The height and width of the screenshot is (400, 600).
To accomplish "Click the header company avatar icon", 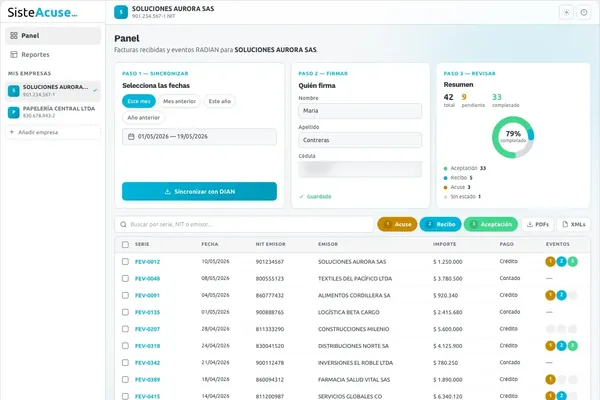I will (x=121, y=12).
